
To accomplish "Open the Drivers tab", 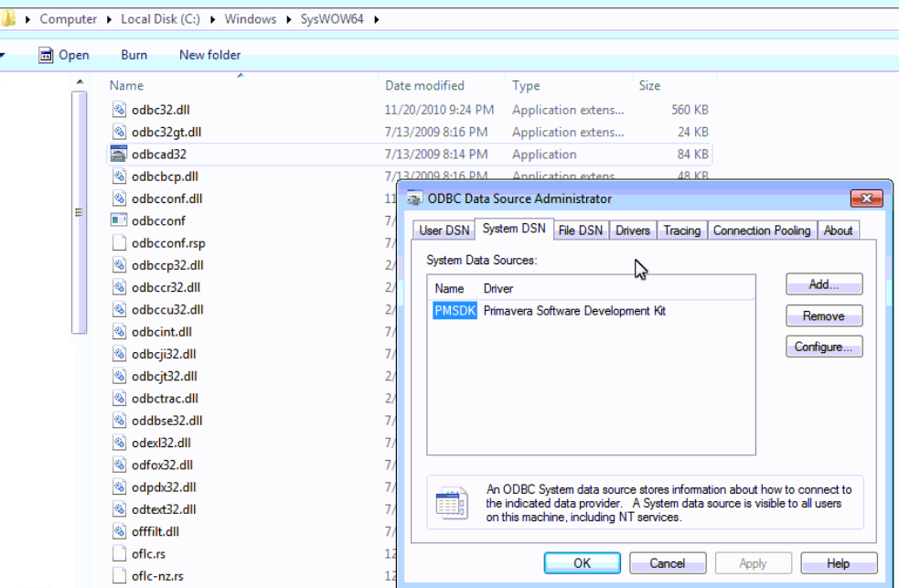I will click(632, 230).
